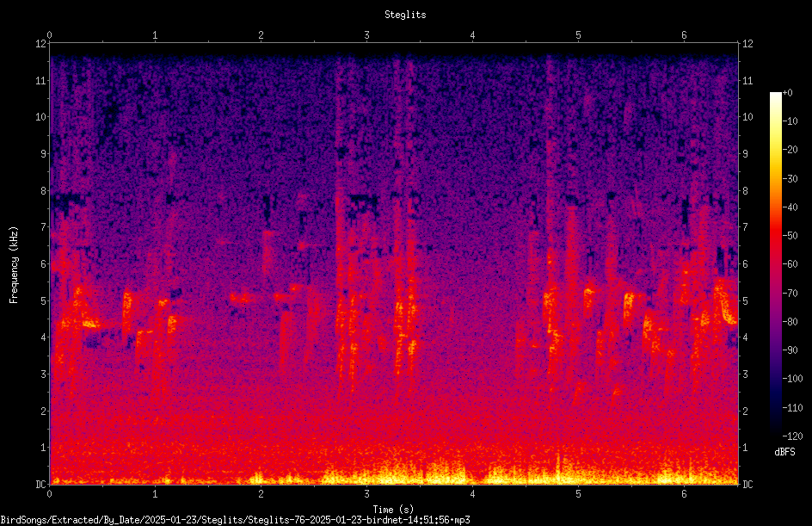This screenshot has height=526, width=812.
Task: Click the 8 kHz label on right axis
Action: tap(745, 191)
